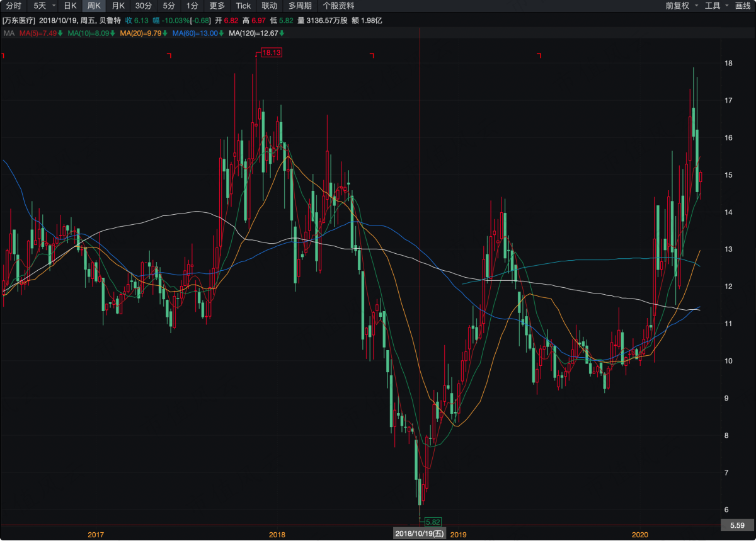
Task: Toggle the 联动 linkage button
Action: (270, 6)
